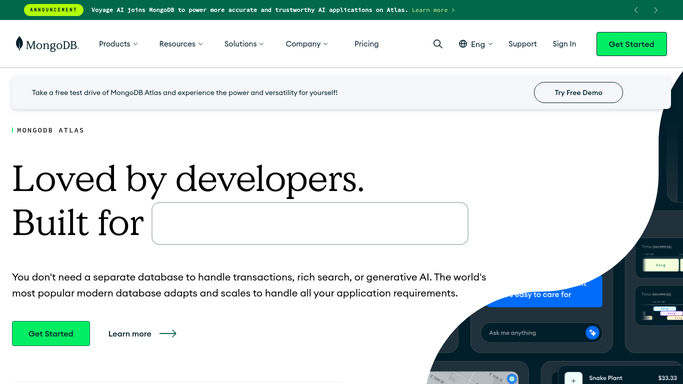Go to the Pricing page
The height and width of the screenshot is (384, 683).
tap(366, 44)
